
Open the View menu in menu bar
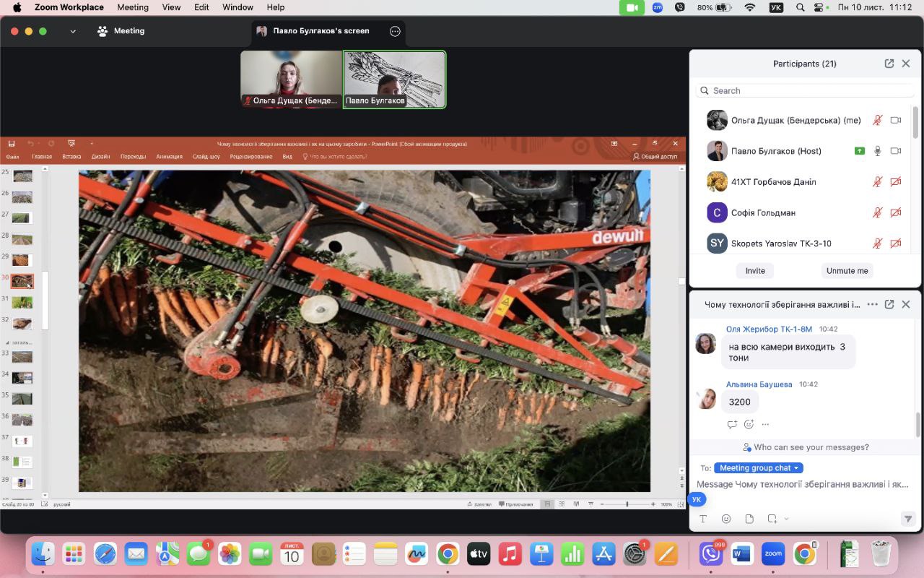point(171,7)
